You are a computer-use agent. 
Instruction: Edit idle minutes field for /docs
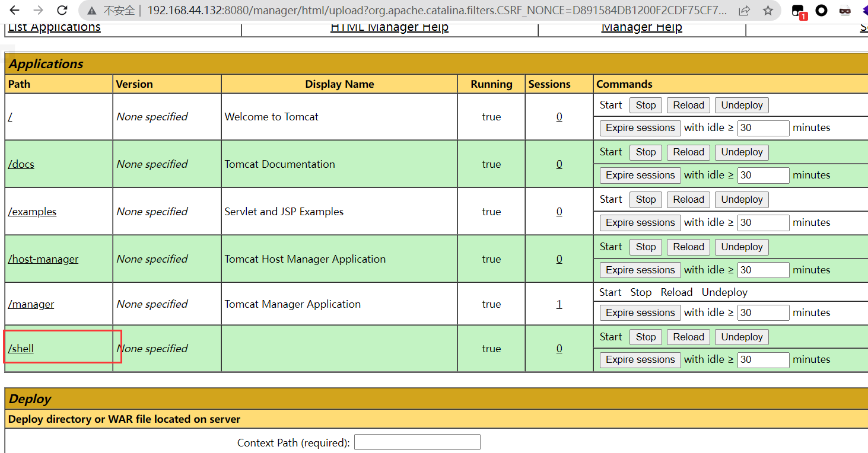pyautogui.click(x=763, y=175)
